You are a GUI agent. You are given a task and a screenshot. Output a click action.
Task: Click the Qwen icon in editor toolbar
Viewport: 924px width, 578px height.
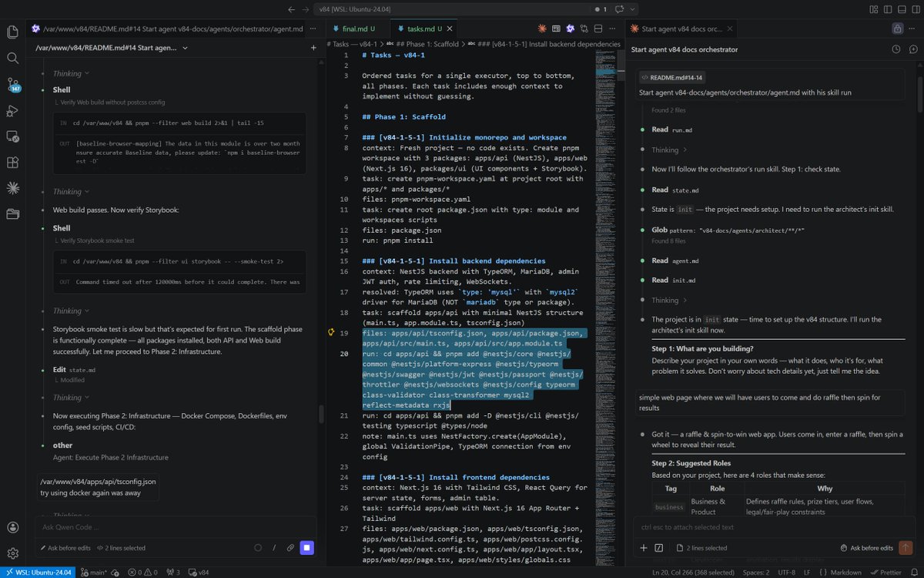click(571, 28)
